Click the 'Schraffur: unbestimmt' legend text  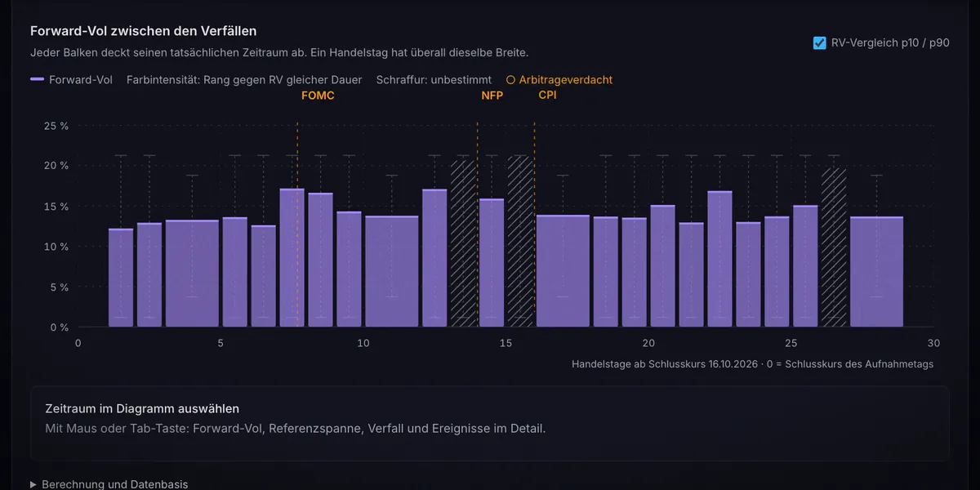[x=434, y=80]
